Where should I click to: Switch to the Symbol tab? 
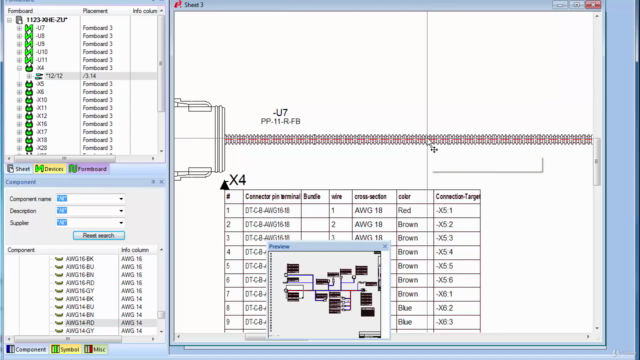[65, 349]
